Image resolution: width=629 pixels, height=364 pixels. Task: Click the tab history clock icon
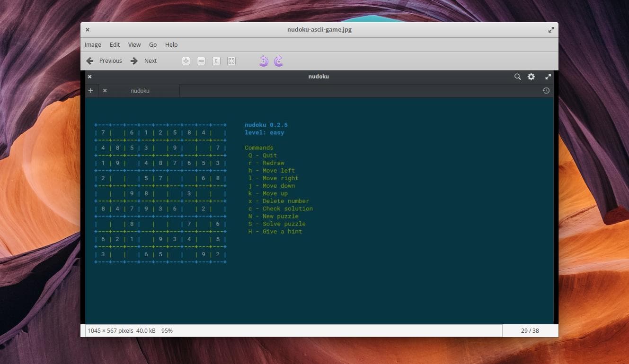546,91
